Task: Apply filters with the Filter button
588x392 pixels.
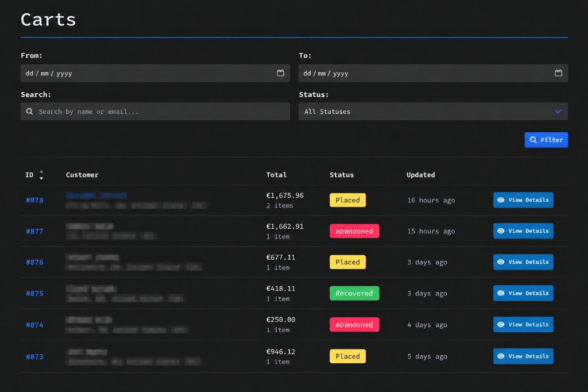Action: [546, 140]
